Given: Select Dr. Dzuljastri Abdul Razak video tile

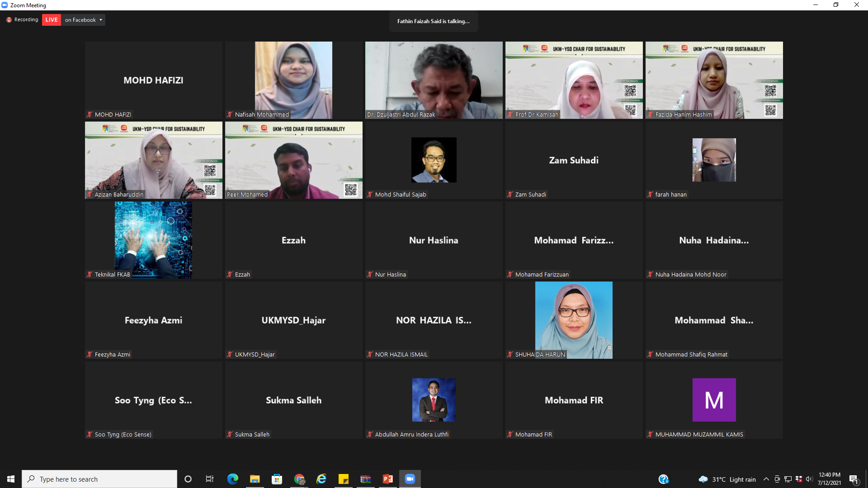Looking at the screenshot, I should pos(433,80).
